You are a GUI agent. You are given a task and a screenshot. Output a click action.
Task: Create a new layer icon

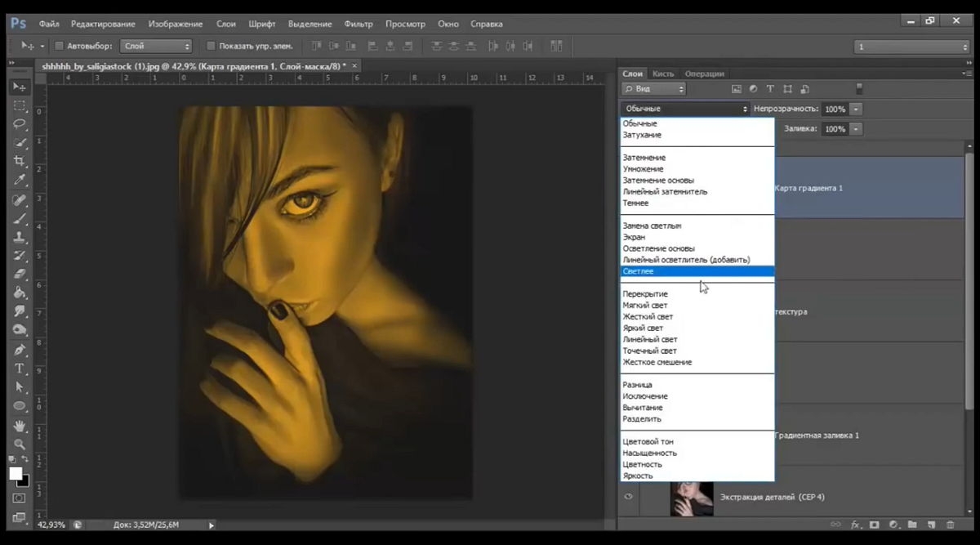click(930, 525)
